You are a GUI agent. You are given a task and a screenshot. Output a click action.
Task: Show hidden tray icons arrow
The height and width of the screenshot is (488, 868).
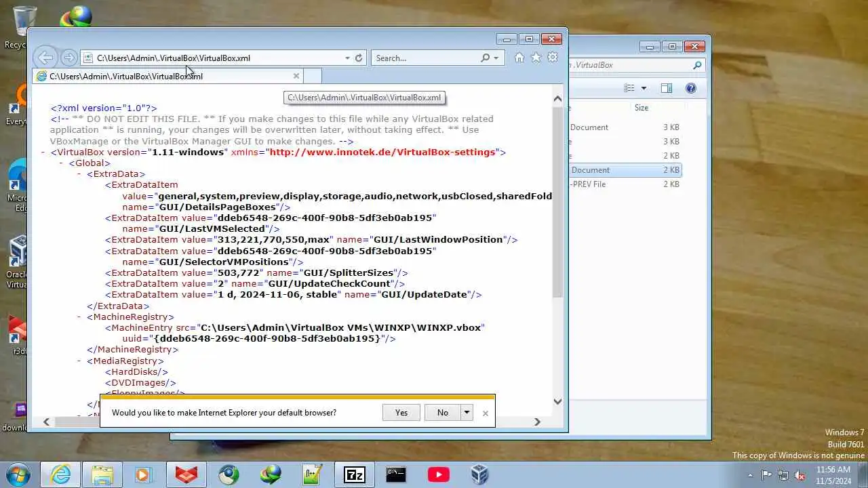750,475
